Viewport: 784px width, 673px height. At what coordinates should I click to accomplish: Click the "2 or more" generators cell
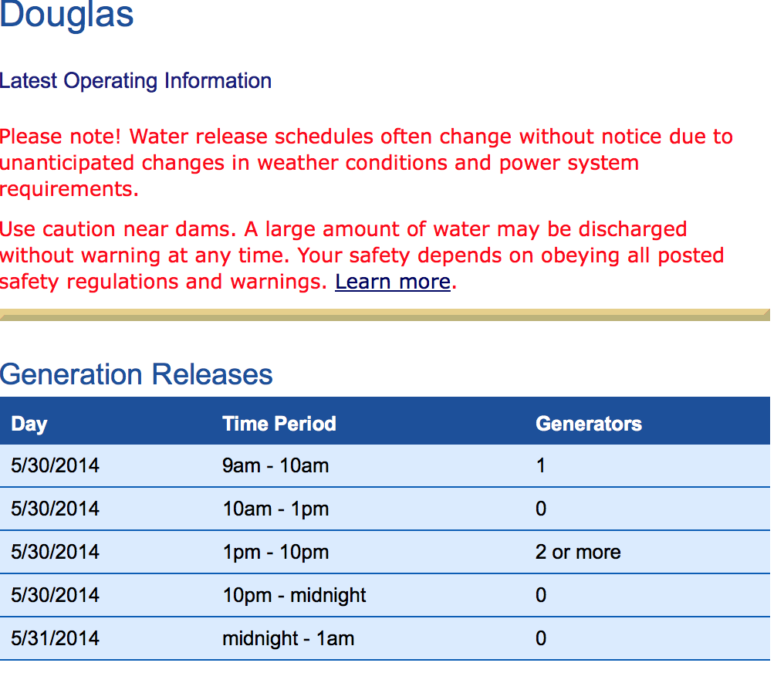click(578, 552)
